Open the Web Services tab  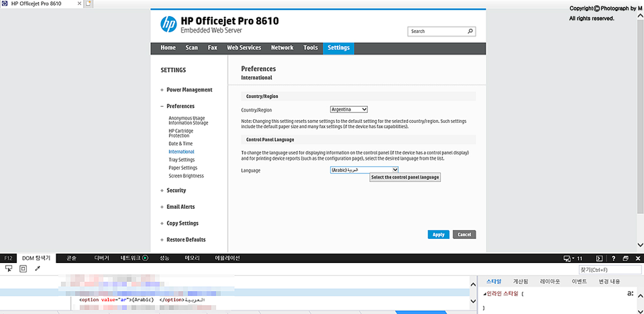coord(244,48)
